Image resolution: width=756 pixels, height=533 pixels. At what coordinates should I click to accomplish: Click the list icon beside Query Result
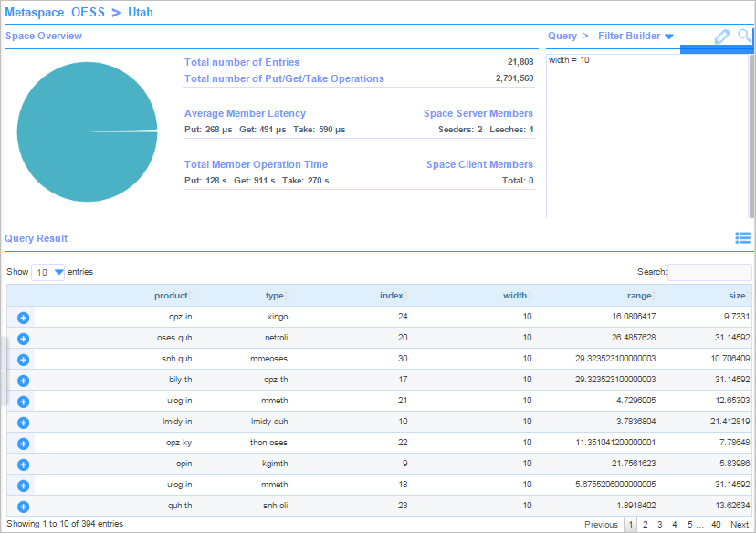[x=742, y=238]
